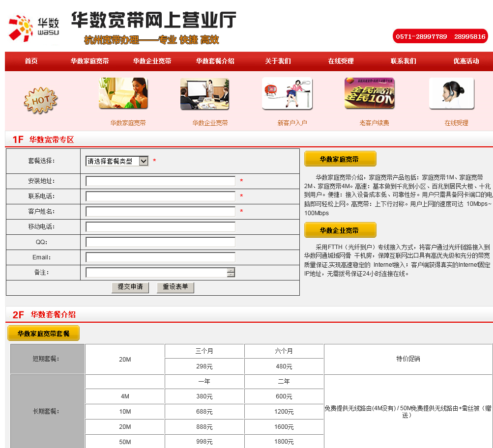Click the 1F 华数宽带专区 heading
Viewport: 493px width, 448px height.
coord(43,140)
